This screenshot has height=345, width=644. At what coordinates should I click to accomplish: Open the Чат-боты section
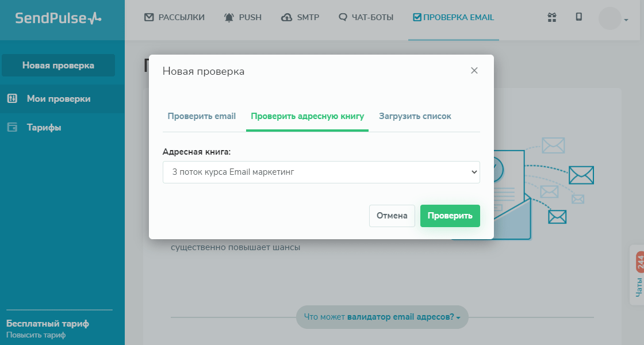pos(366,17)
